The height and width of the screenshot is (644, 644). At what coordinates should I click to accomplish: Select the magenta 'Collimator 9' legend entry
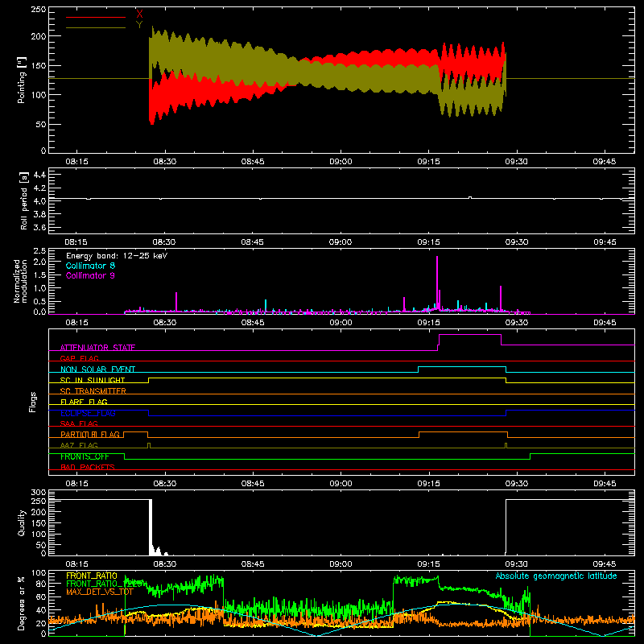click(90, 275)
